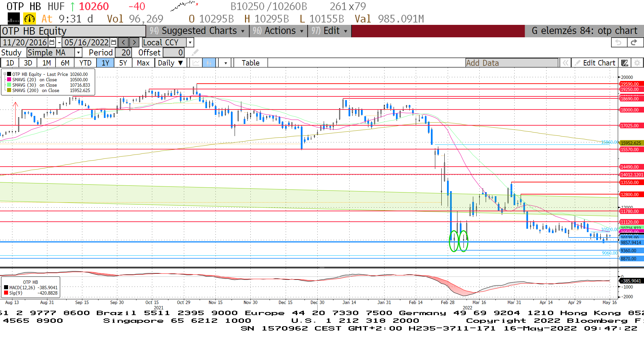This screenshot has height=347, width=644.
Task: Select the 1M range tab
Action: tap(46, 63)
